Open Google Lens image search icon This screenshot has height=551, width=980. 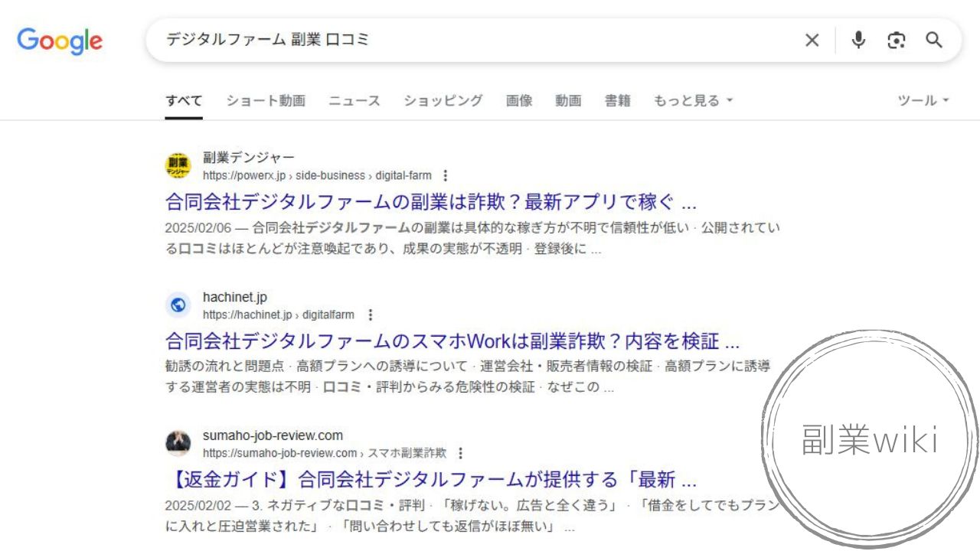[x=897, y=41]
